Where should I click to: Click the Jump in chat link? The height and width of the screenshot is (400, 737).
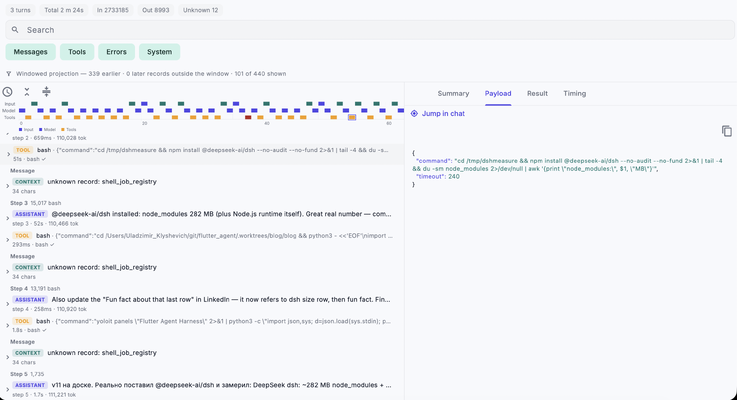[443, 113]
